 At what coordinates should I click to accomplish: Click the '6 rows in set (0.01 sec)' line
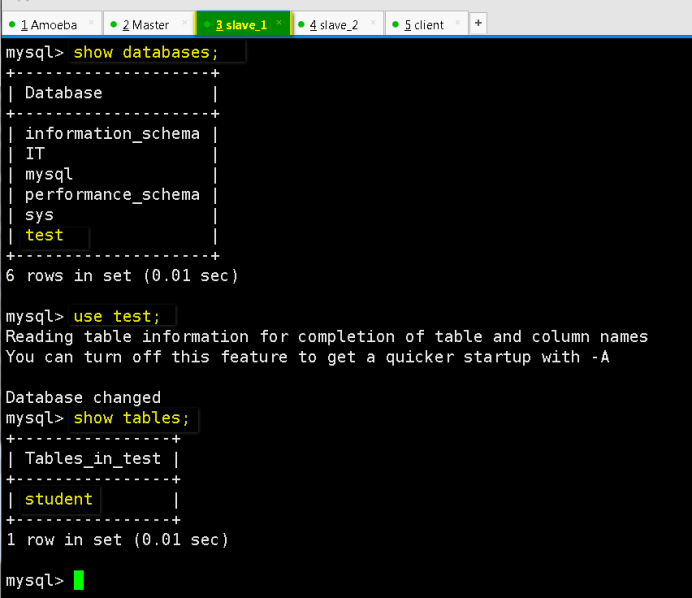click(x=122, y=276)
